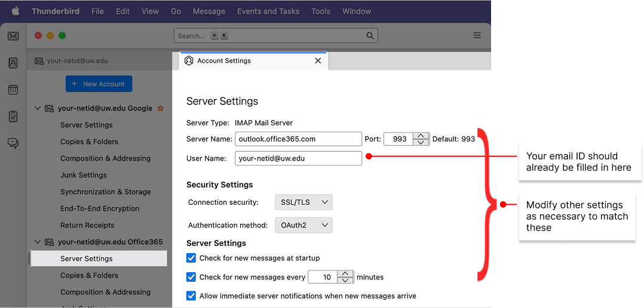Open the Edit menu
The width and height of the screenshot is (644, 308).
(x=123, y=11)
